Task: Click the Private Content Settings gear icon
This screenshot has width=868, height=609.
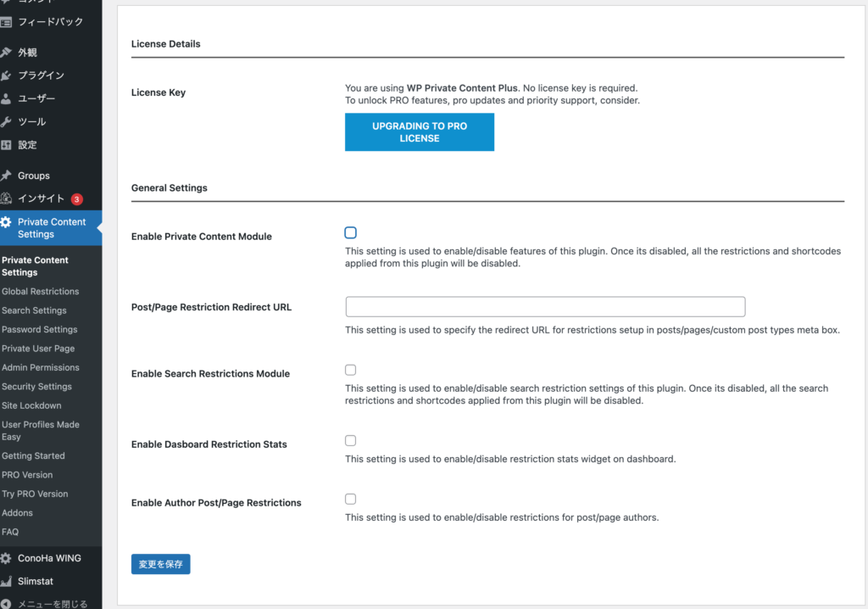Action: [6, 222]
